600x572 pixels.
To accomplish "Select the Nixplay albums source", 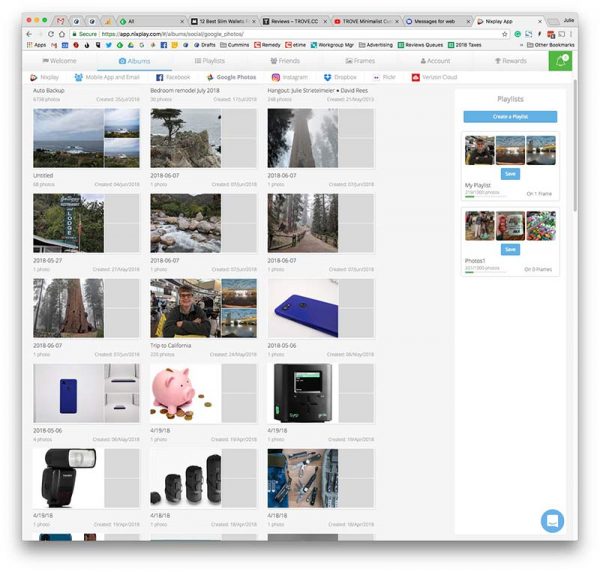I will click(x=44, y=77).
